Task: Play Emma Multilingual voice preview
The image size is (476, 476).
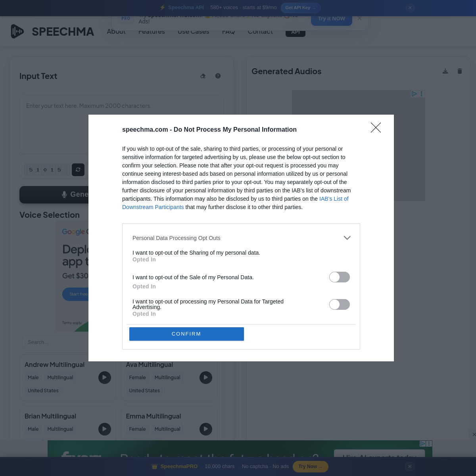Action: coord(206,429)
